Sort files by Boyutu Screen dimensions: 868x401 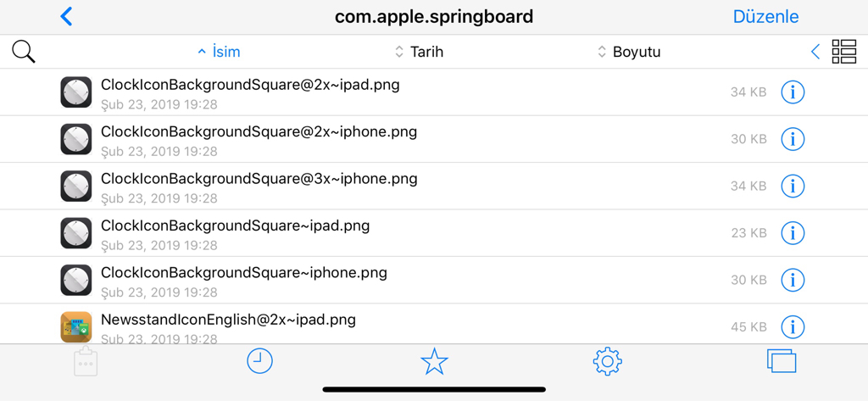[629, 52]
